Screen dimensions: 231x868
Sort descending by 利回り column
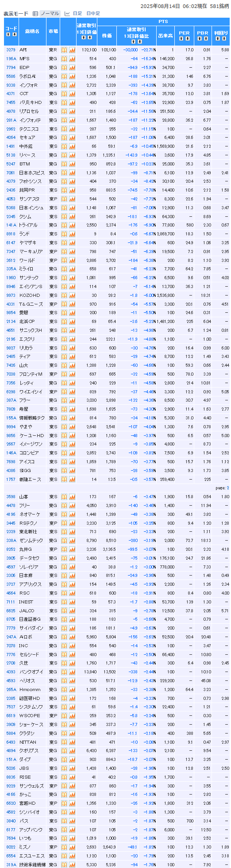(224, 38)
